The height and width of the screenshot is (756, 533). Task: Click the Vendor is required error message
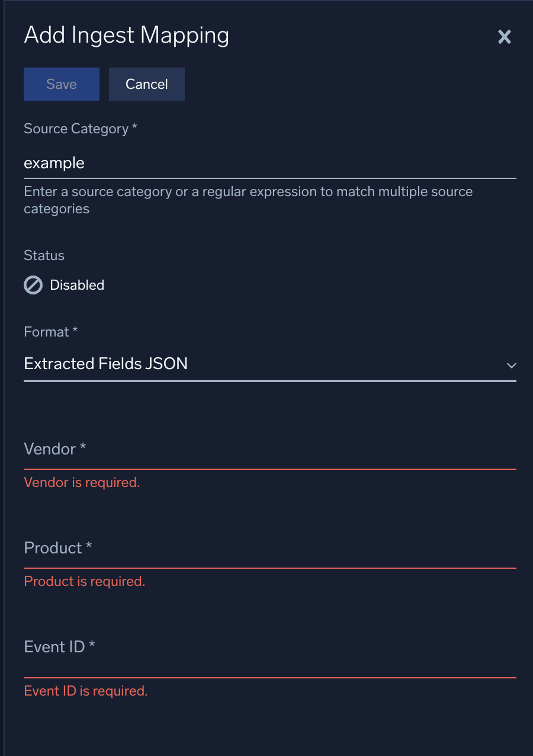82,482
